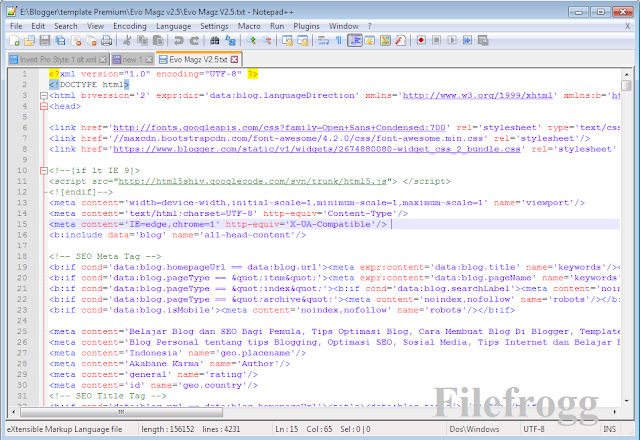Click the html5shiv.googlecode.com script link
640x440 pixels.
click(x=252, y=181)
